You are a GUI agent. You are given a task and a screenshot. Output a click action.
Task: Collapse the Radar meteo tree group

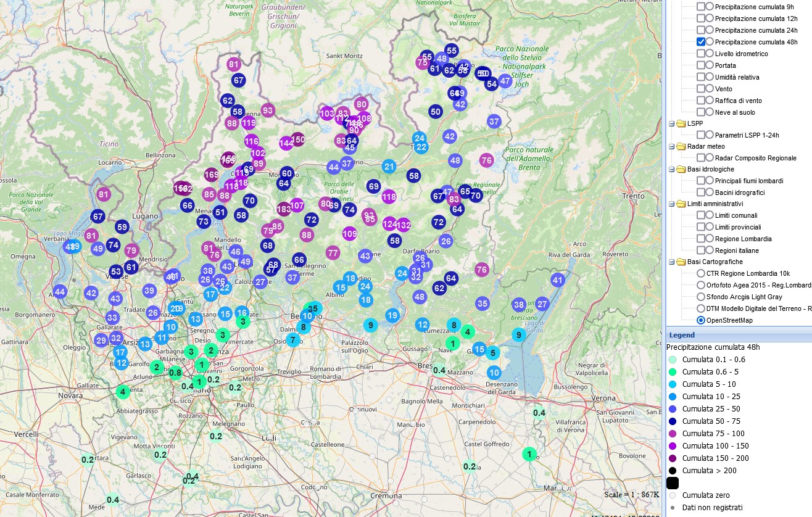point(671,146)
